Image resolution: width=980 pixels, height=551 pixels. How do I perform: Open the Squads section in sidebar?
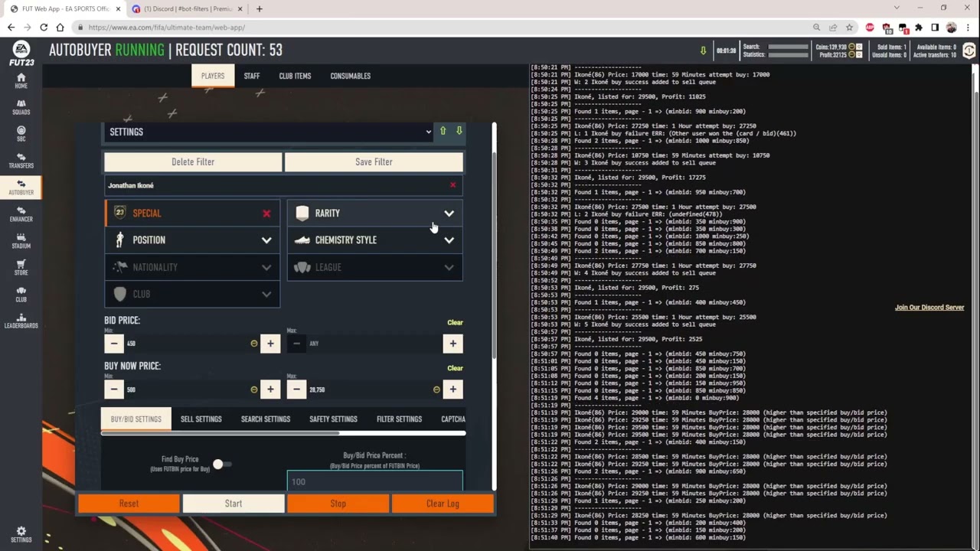(x=21, y=108)
